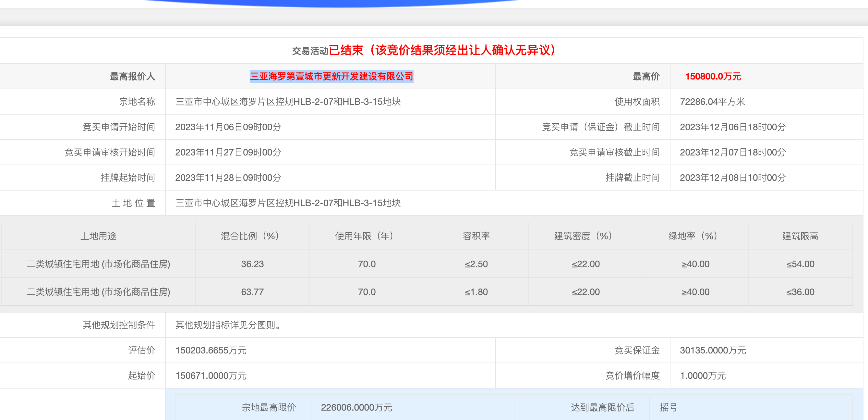Click the ≤54.00 height limit cell
The height and width of the screenshot is (420, 868).
tap(800, 264)
